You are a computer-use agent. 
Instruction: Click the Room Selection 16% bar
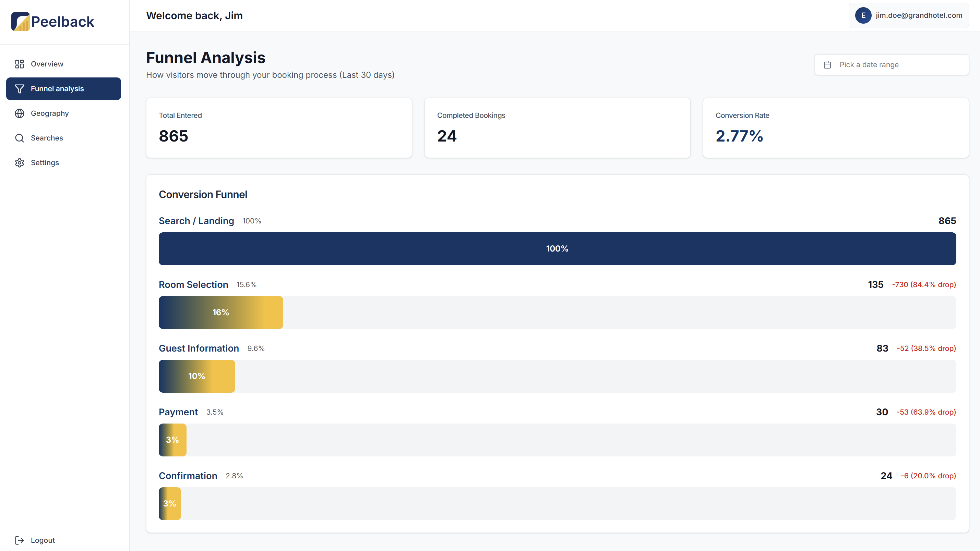coord(220,312)
